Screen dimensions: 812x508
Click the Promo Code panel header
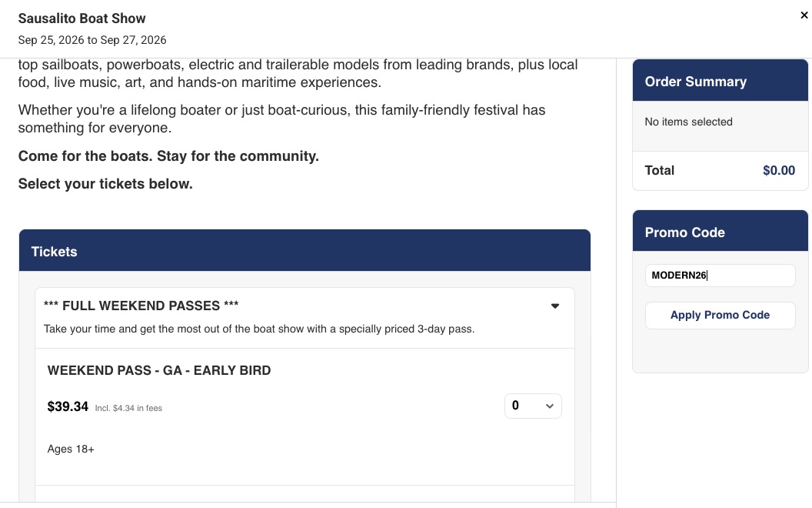click(x=720, y=232)
